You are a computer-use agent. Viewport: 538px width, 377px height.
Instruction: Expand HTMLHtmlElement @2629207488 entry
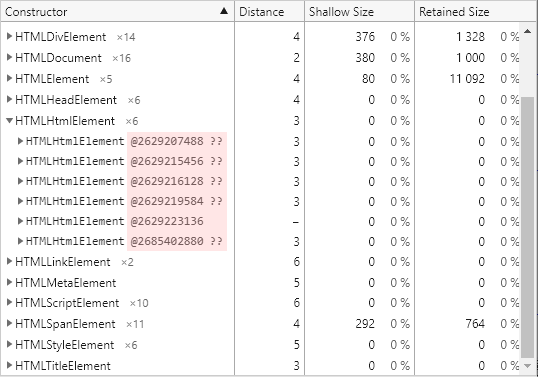(x=20, y=141)
